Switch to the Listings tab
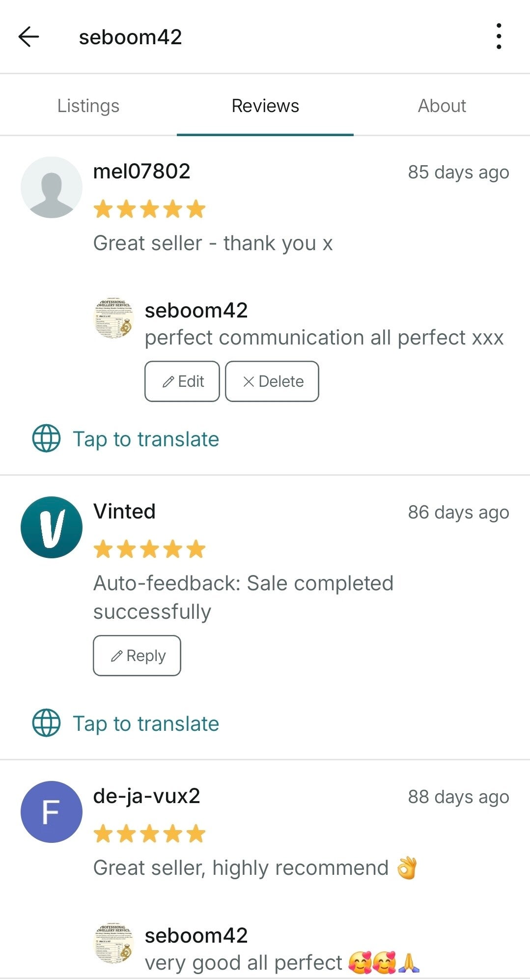The width and height of the screenshot is (530, 980). [x=88, y=106]
